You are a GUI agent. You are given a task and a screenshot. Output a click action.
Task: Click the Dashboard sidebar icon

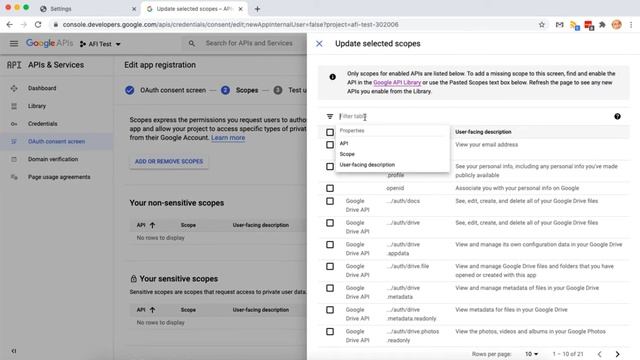point(14,88)
